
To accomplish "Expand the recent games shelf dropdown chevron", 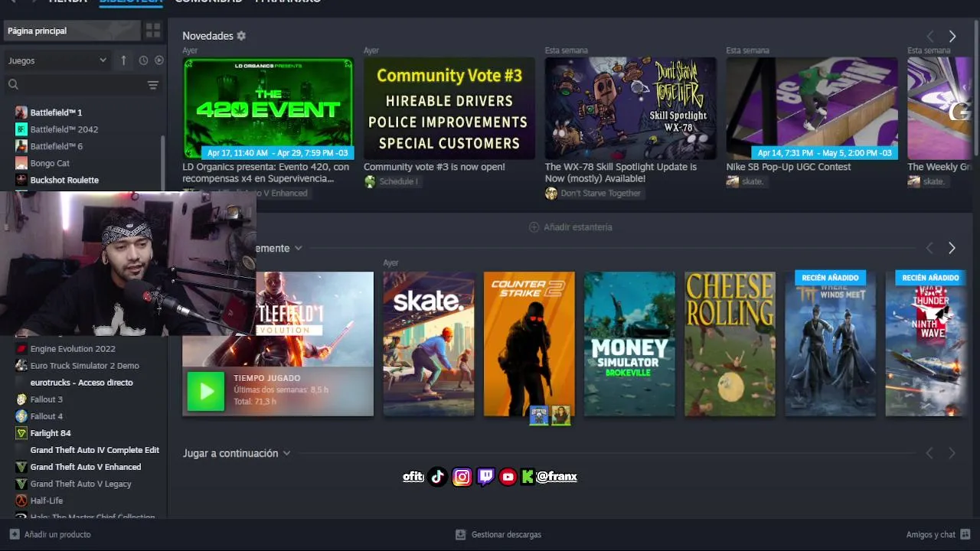I will coord(298,248).
